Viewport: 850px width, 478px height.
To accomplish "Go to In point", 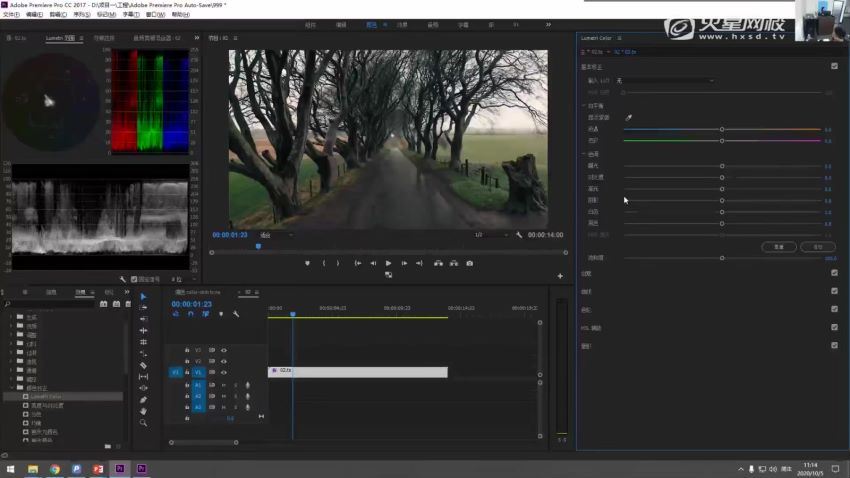I will pos(358,263).
